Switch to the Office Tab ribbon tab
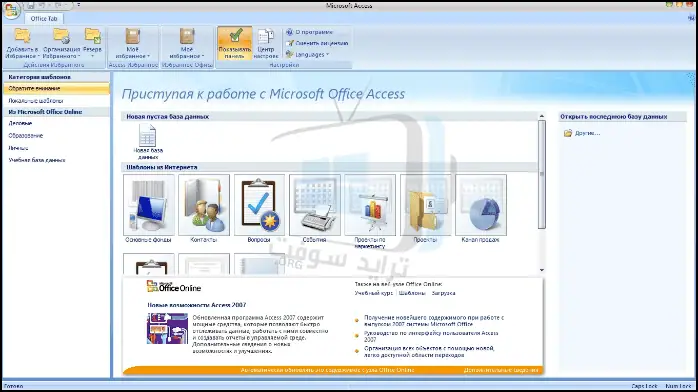Image resolution: width=698 pixels, height=392 pixels. 44,19
